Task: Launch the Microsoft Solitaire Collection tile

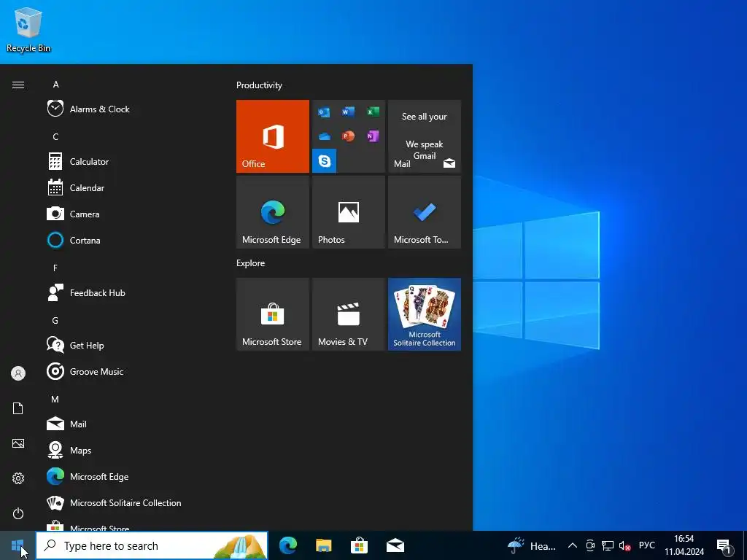Action: click(425, 314)
